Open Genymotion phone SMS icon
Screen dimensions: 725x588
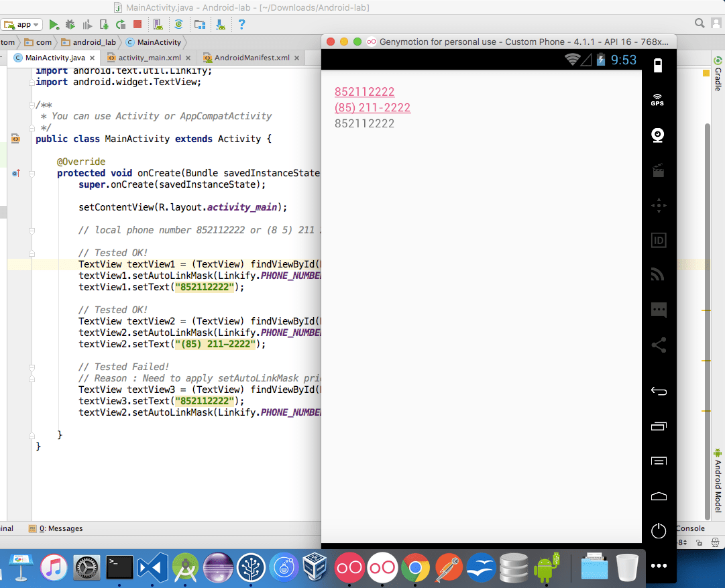[x=658, y=310]
